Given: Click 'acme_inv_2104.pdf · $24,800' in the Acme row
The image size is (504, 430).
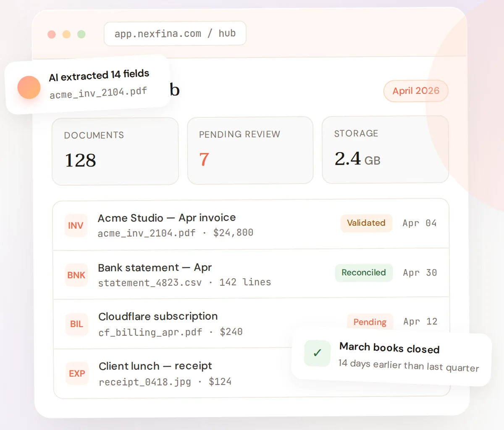Looking at the screenshot, I should 176,233.
